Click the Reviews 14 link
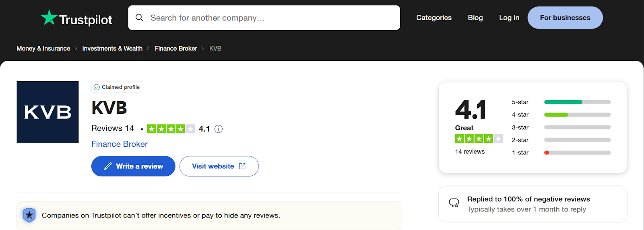The width and height of the screenshot is (644, 230). (113, 128)
